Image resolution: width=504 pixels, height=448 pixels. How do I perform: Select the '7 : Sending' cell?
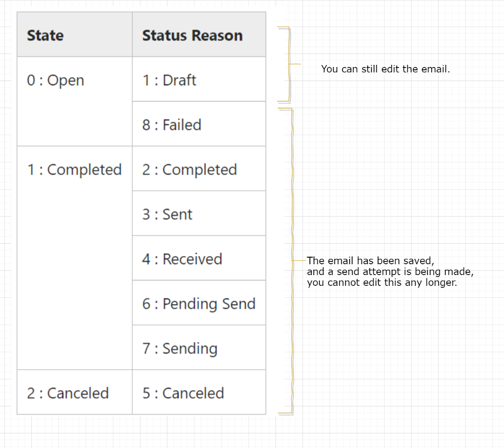click(199, 347)
